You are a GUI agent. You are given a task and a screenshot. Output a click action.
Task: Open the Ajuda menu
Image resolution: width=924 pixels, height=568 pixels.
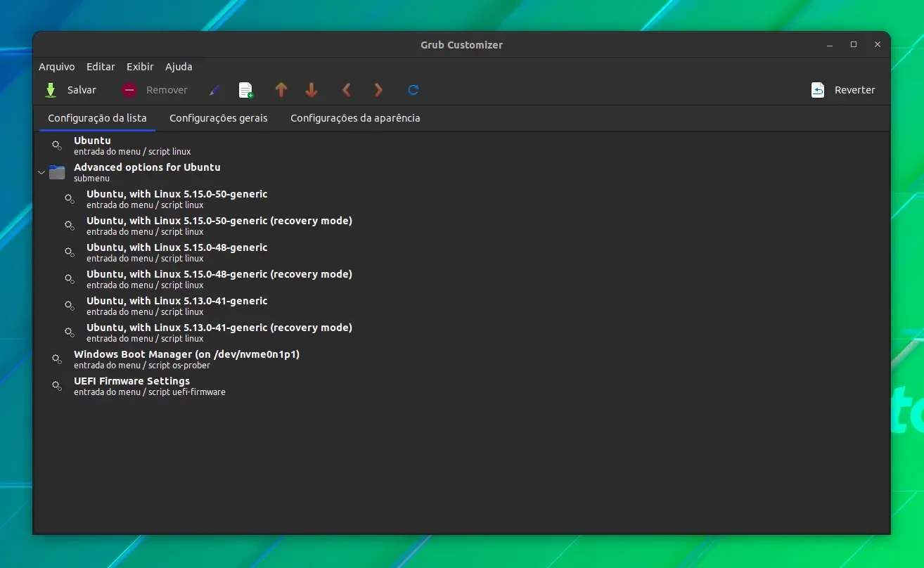(179, 67)
